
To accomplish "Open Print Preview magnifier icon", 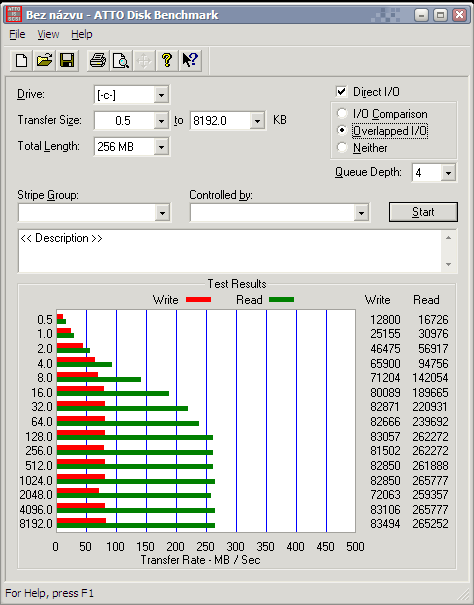I will tap(121, 61).
